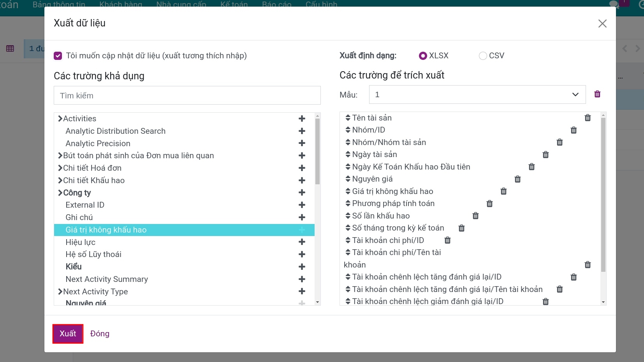Add Kiểu field plus icon
The height and width of the screenshot is (362, 644).
tap(302, 267)
